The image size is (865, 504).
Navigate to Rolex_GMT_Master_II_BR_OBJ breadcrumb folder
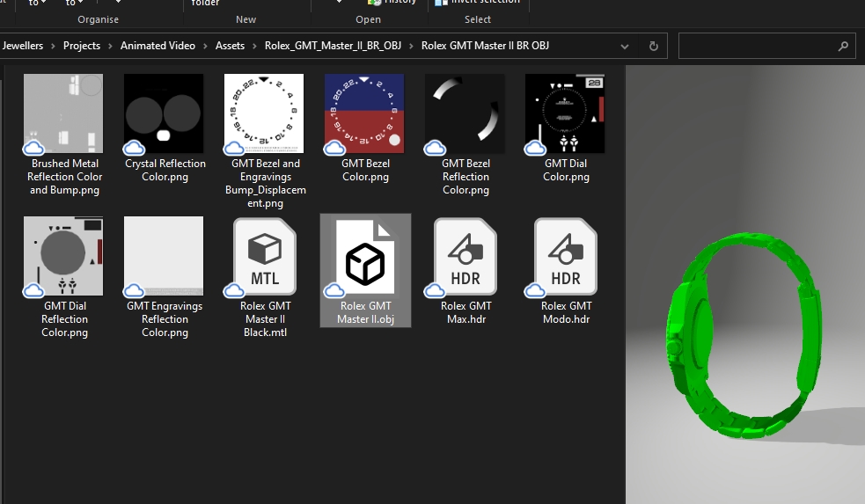333,46
